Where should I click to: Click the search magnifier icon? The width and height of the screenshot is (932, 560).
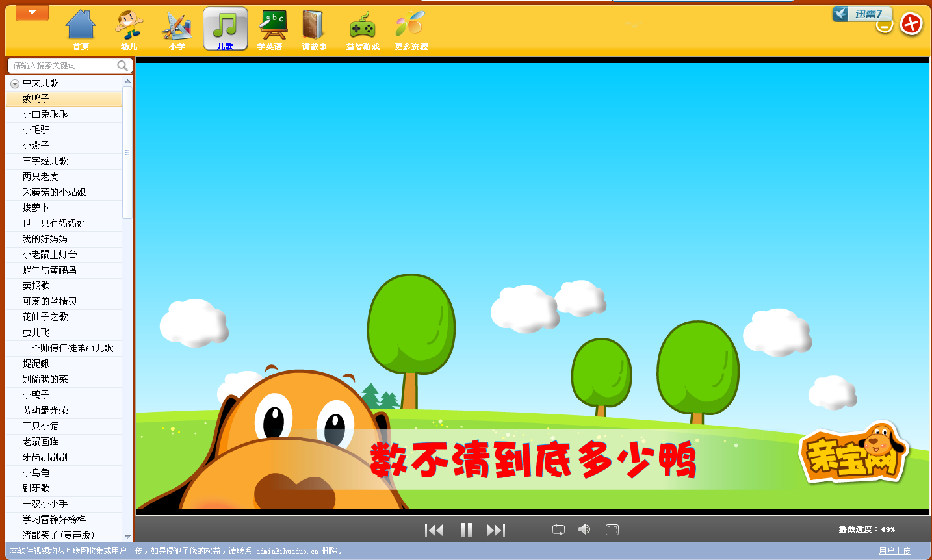click(123, 66)
